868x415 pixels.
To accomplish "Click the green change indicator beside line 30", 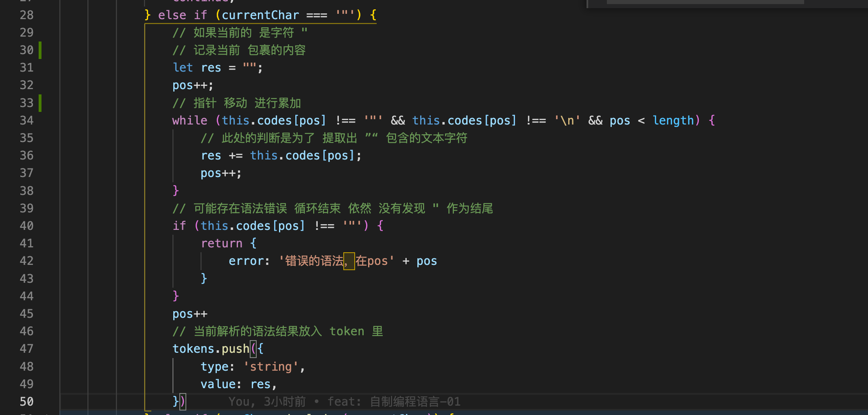I will click(40, 50).
